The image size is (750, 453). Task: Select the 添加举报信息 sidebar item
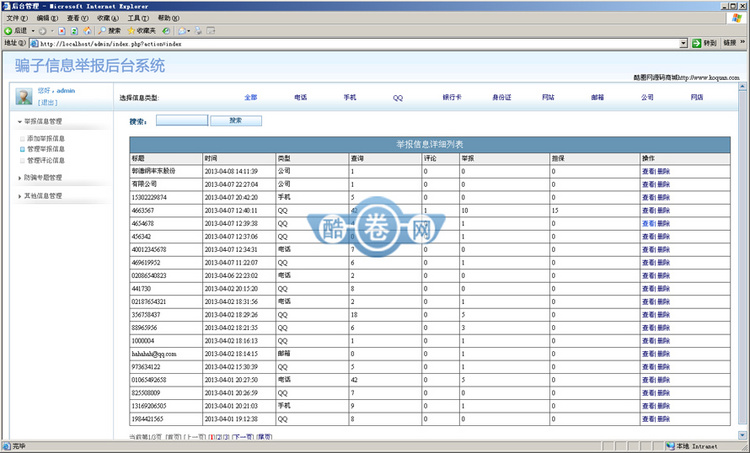46,137
